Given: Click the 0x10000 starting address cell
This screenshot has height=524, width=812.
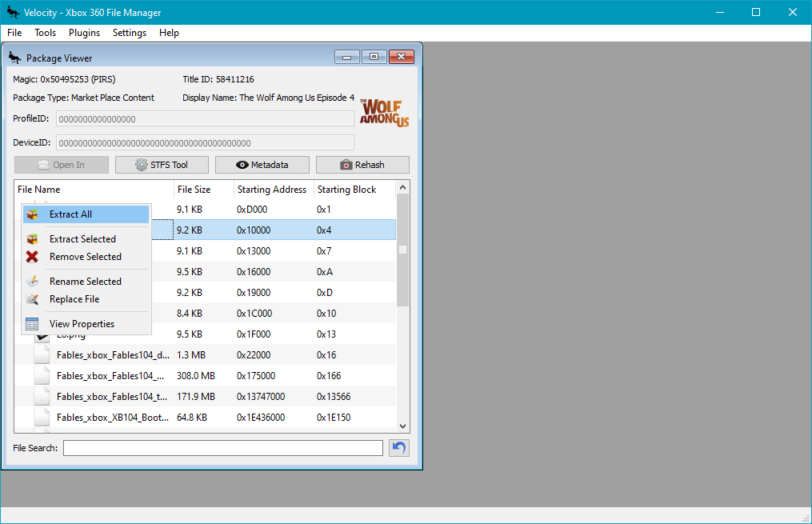Looking at the screenshot, I should pos(254,230).
